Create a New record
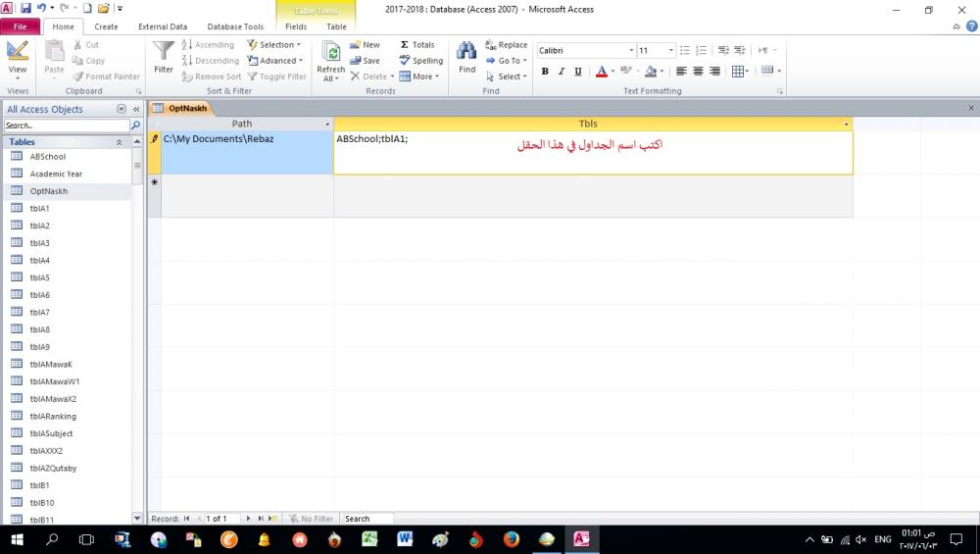Image resolution: width=980 pixels, height=554 pixels. (365, 44)
